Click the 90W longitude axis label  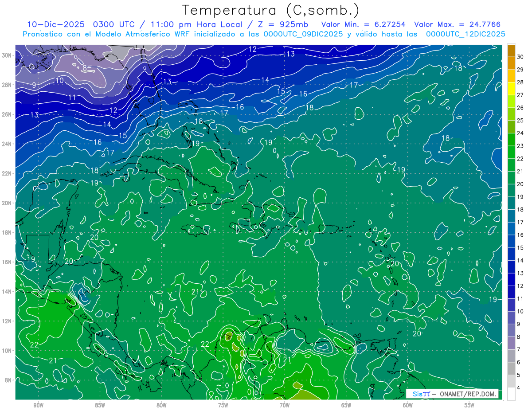(x=38, y=405)
